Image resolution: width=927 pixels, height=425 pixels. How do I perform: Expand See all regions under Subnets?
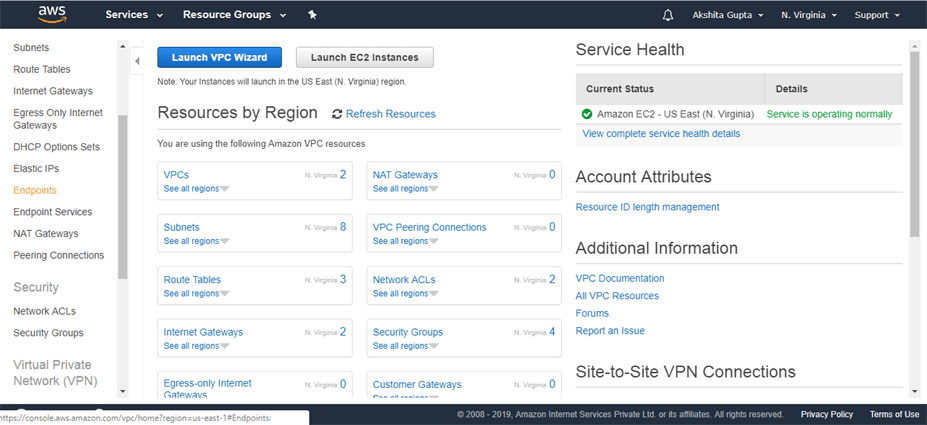[196, 241]
